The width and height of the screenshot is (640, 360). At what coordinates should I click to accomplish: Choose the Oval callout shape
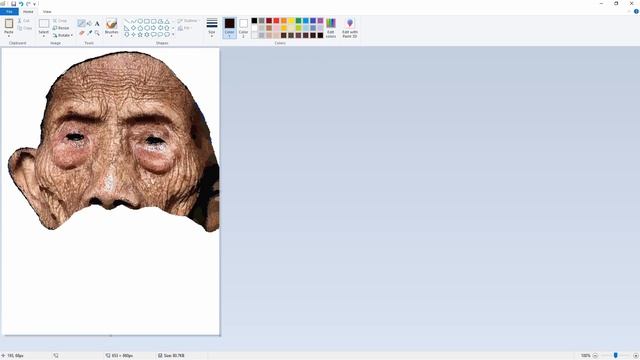point(160,35)
